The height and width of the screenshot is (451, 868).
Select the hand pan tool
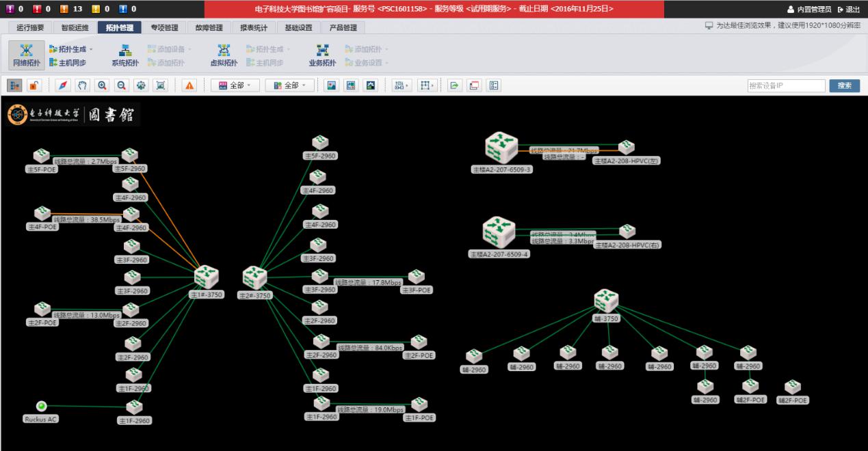click(82, 85)
